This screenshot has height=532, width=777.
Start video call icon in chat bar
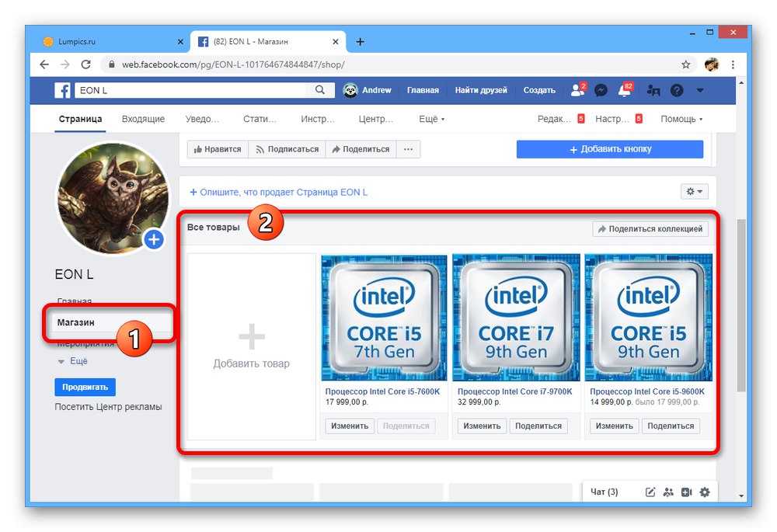click(x=686, y=492)
